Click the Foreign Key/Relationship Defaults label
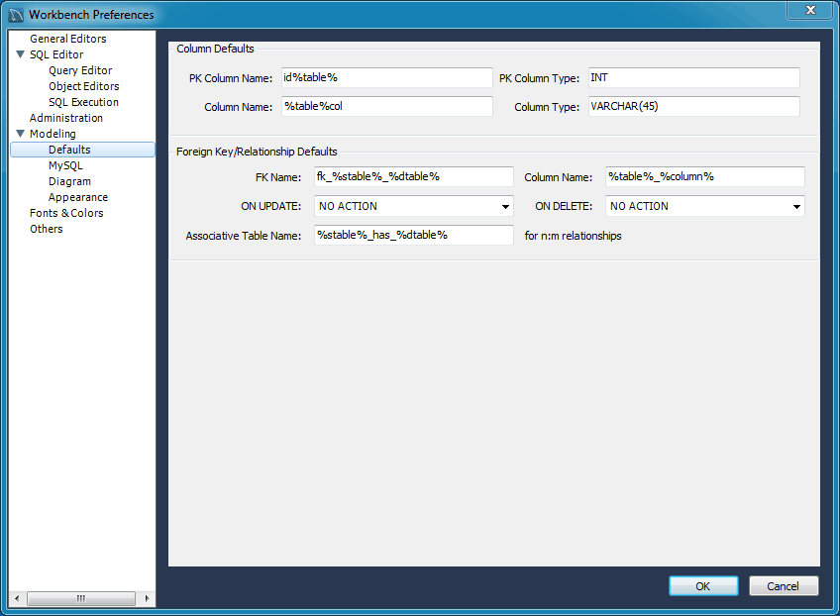Screen dimensions: 840x616 tap(257, 152)
